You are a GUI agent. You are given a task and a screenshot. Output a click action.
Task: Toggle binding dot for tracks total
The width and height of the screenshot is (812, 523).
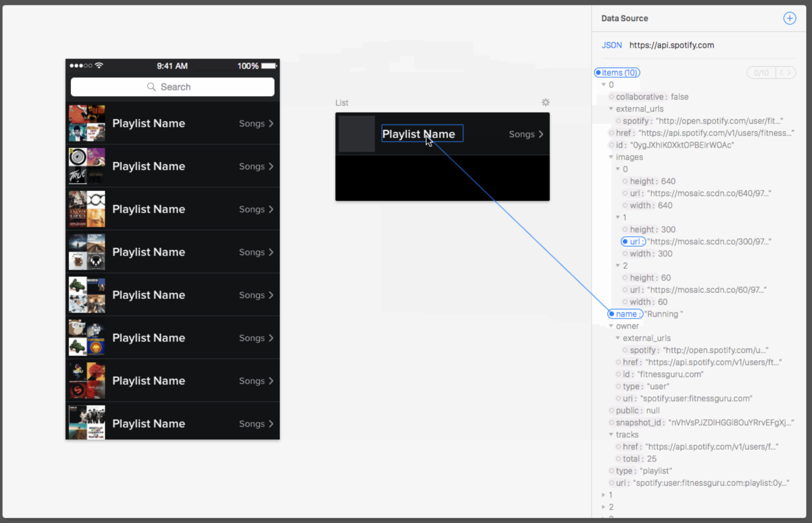pos(618,459)
